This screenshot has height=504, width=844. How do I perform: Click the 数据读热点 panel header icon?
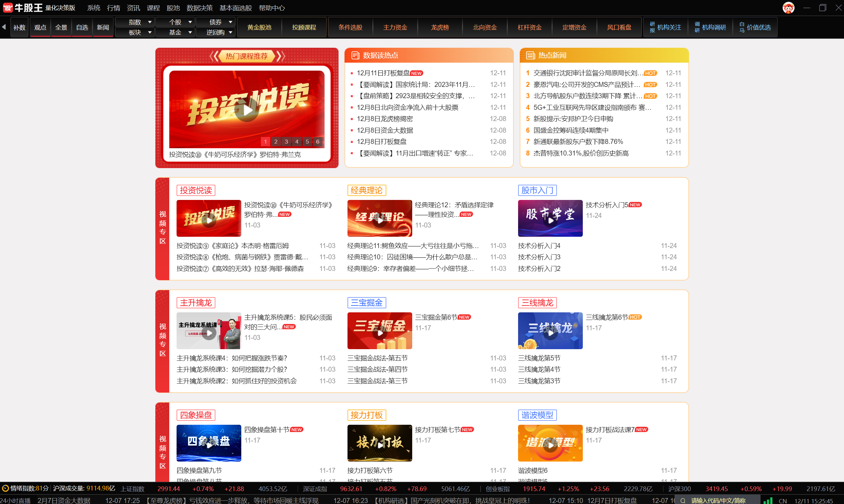click(355, 55)
